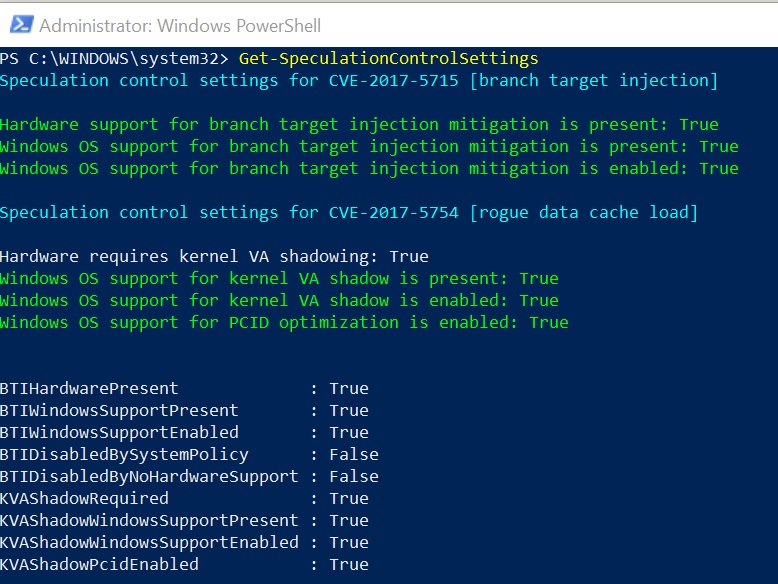
Task: Click the PS C:\WINDOWS\system32> prompt
Action: [x=114, y=58]
